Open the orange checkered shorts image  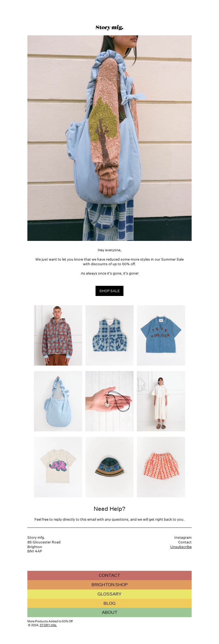click(161, 467)
